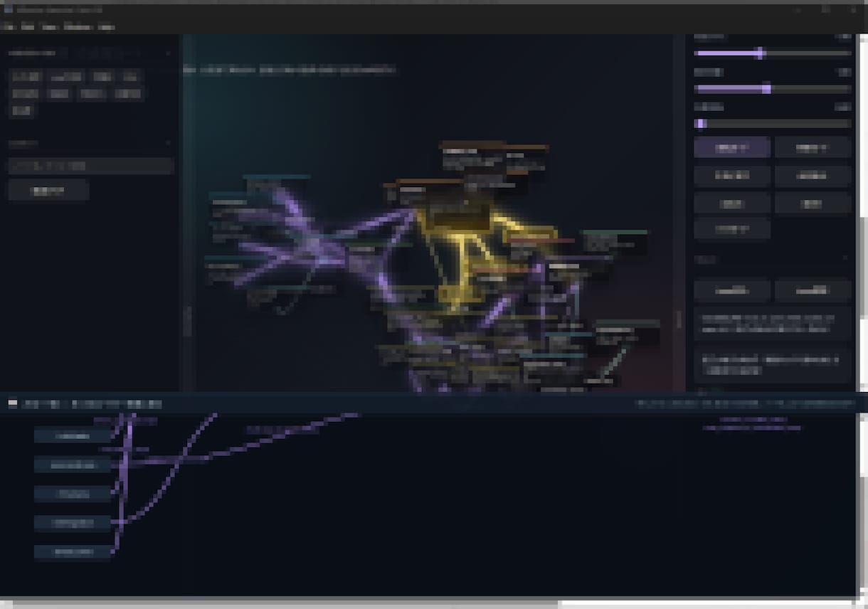Image resolution: width=868 pixels, height=609 pixels.
Task: Click the right-panel slider set near its minimum
Action: tap(773, 124)
